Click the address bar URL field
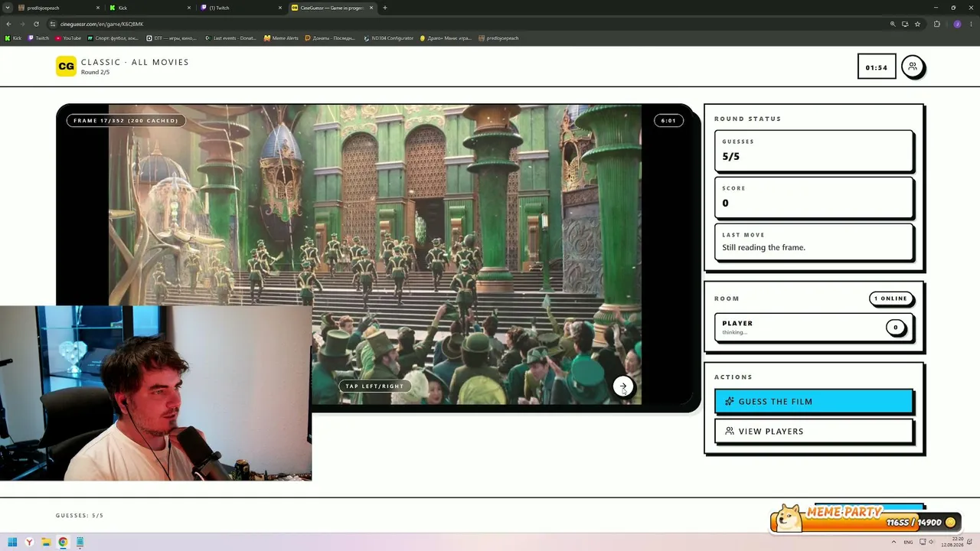Screen dimensions: 980x551 [459, 24]
